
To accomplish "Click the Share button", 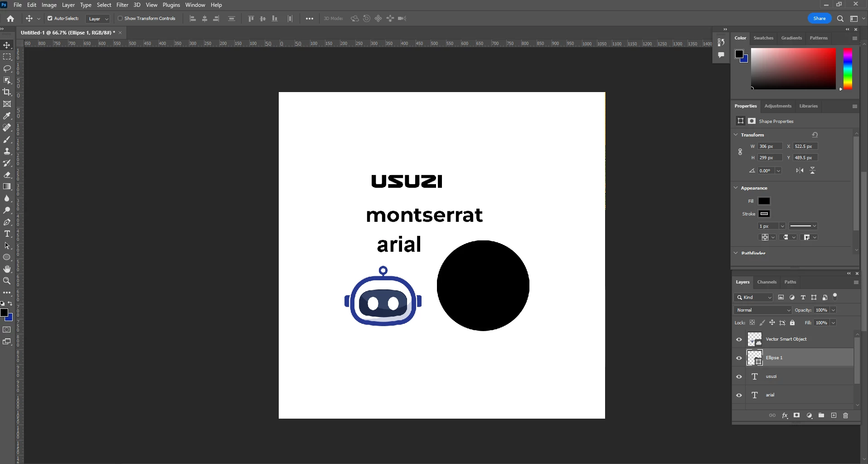I will click(820, 19).
